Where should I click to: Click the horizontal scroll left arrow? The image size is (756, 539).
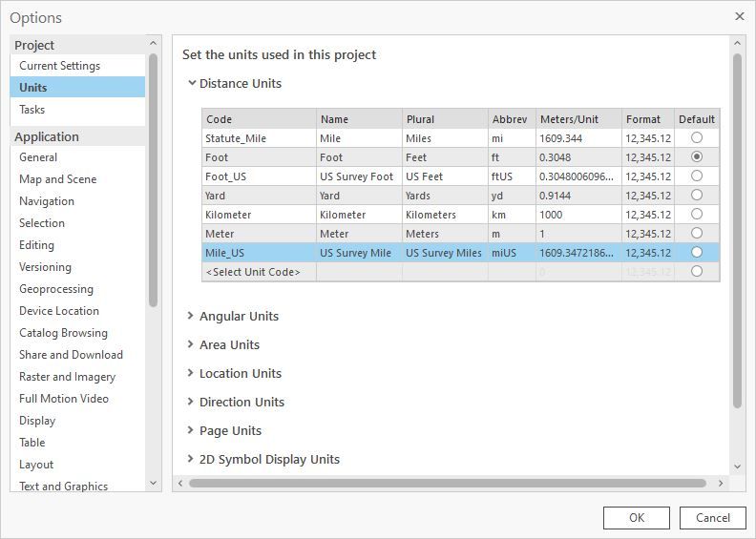(x=180, y=483)
